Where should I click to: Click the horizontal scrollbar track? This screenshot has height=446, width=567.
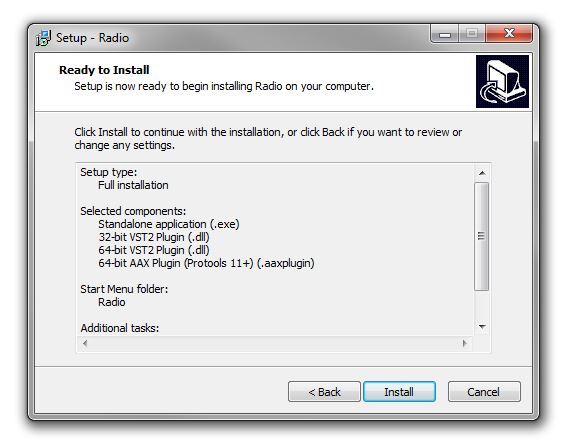point(275,343)
